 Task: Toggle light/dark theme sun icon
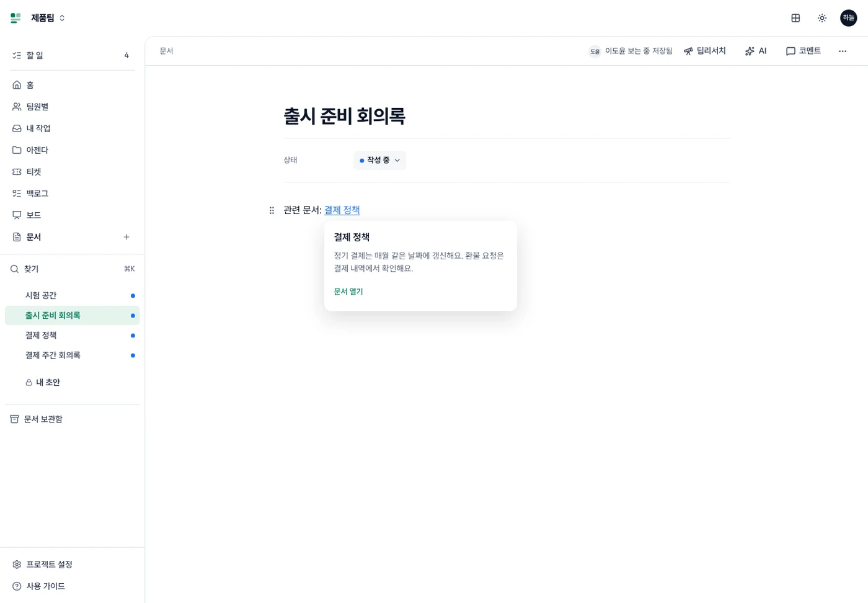822,18
